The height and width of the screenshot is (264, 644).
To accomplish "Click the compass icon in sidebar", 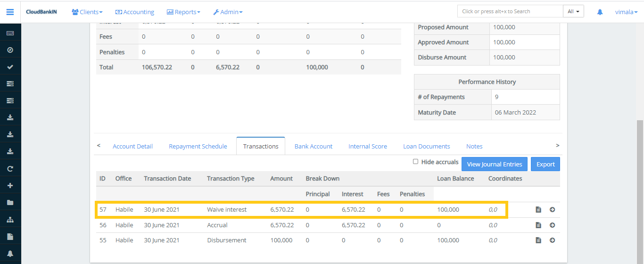I will point(10,50).
